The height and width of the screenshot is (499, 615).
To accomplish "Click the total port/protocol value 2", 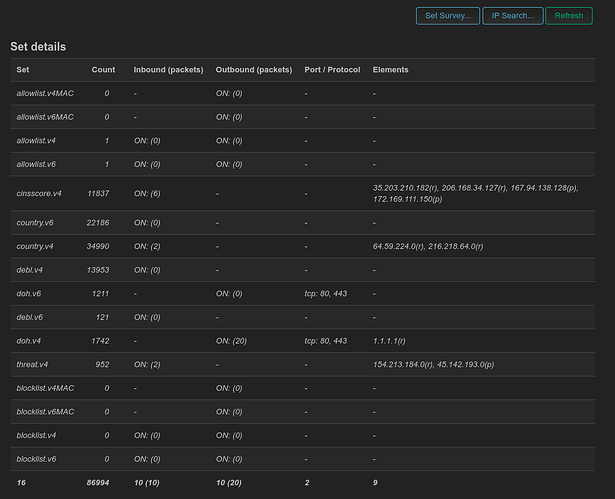I will [307, 483].
